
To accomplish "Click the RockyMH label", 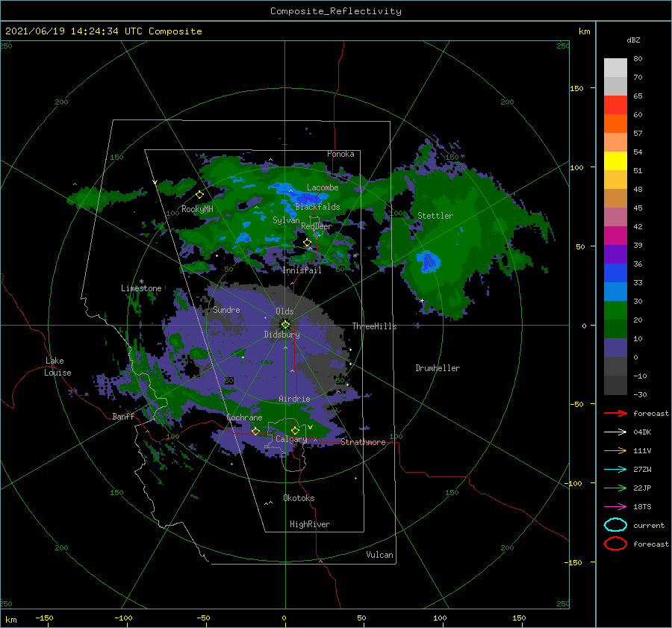I will (x=198, y=209).
